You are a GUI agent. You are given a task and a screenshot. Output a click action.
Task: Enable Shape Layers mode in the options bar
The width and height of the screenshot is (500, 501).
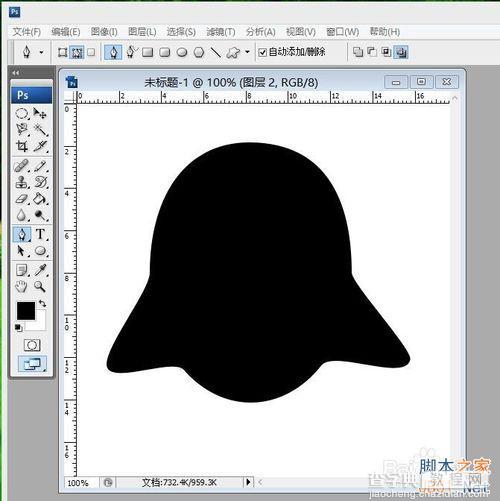[62, 52]
